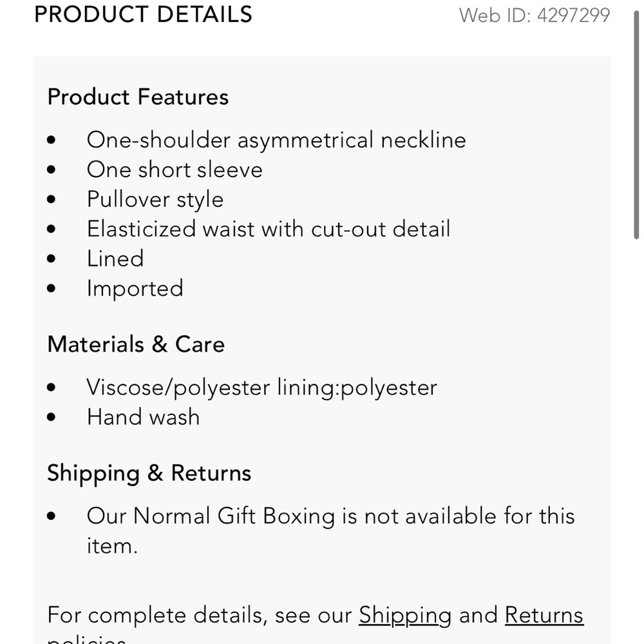Open the Returns policy link
Image resolution: width=644 pixels, height=644 pixels.
click(544, 615)
